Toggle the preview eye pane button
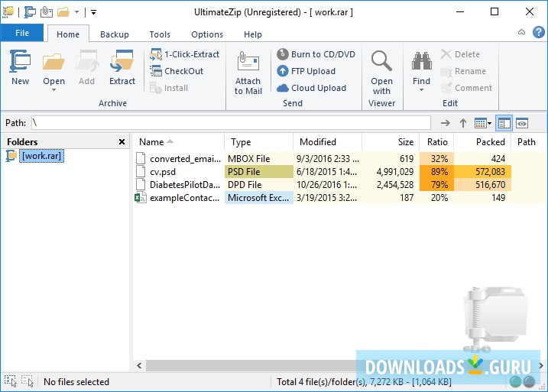The width and height of the screenshot is (548, 392). [x=522, y=123]
